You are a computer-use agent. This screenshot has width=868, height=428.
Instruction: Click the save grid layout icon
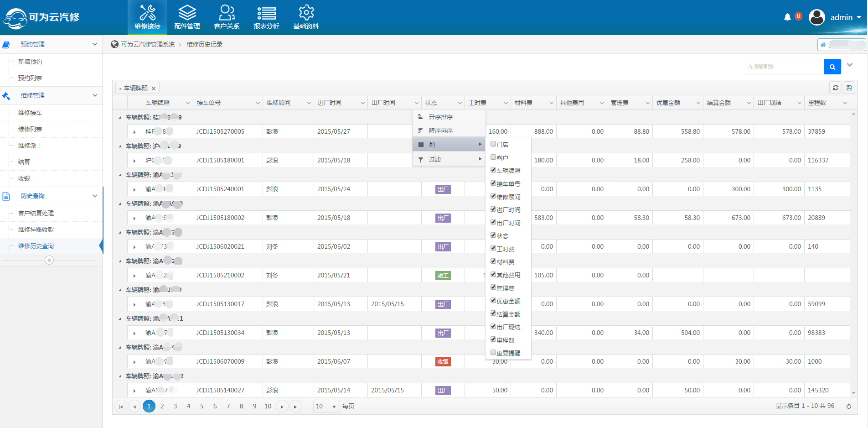pyautogui.click(x=849, y=88)
